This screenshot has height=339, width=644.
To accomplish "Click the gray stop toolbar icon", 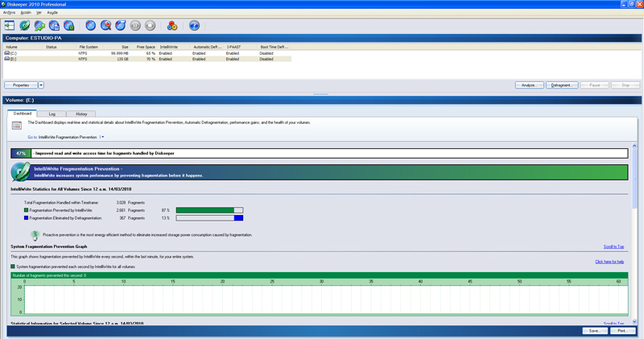I will [x=151, y=26].
